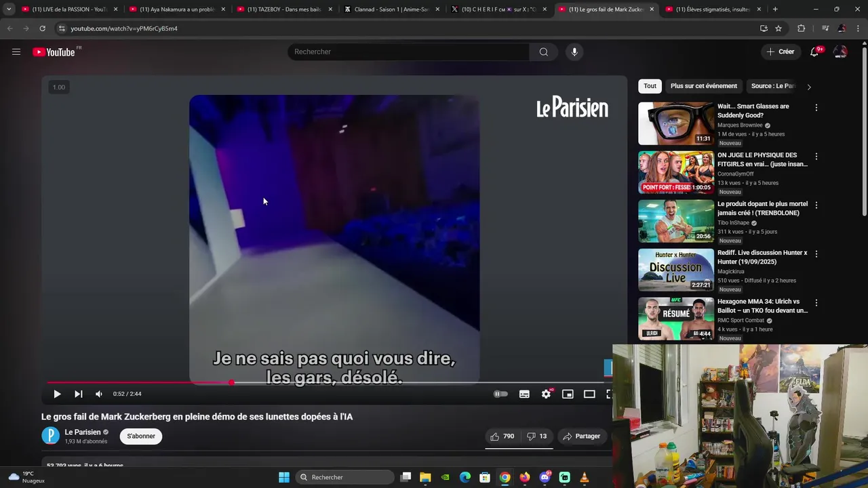The width and height of the screenshot is (868, 488).
Task: Open File Explorer from taskbar
Action: [425, 477]
